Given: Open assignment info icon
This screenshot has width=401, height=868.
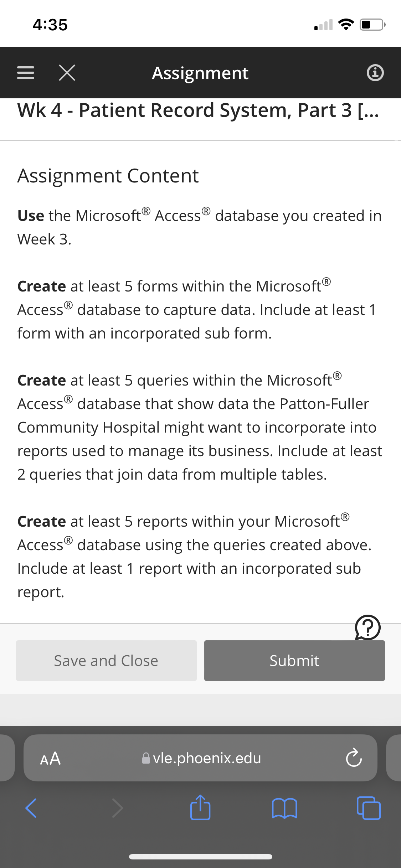Looking at the screenshot, I should coord(375,73).
